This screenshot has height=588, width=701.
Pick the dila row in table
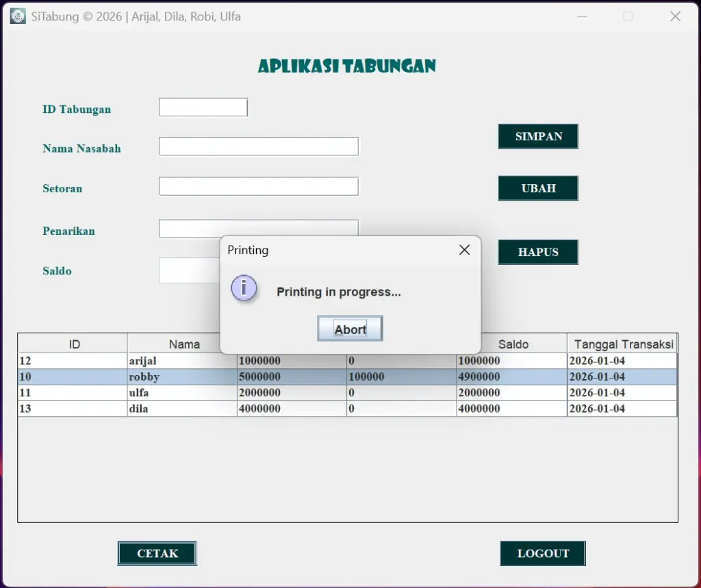(171, 409)
